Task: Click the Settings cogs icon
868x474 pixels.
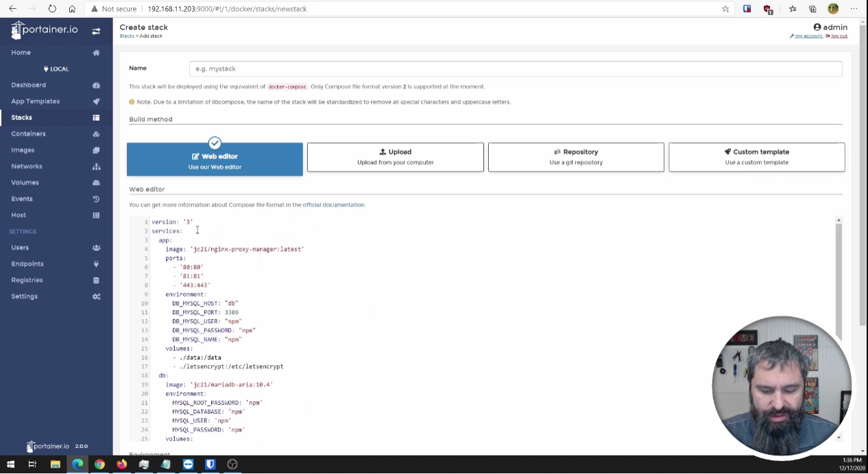Action: (96, 296)
